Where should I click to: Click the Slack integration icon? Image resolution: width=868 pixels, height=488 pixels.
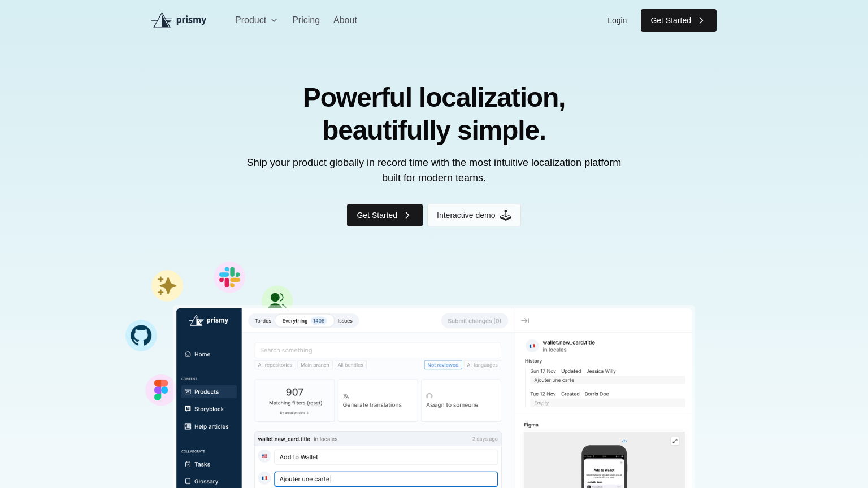(x=229, y=277)
